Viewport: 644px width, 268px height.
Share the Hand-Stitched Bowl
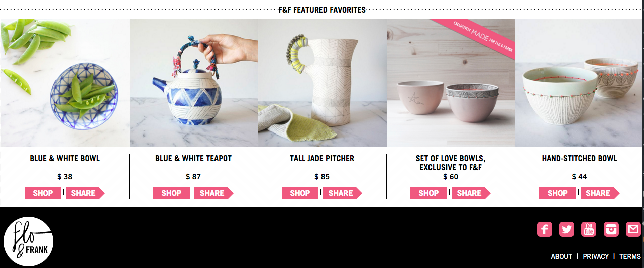point(600,193)
